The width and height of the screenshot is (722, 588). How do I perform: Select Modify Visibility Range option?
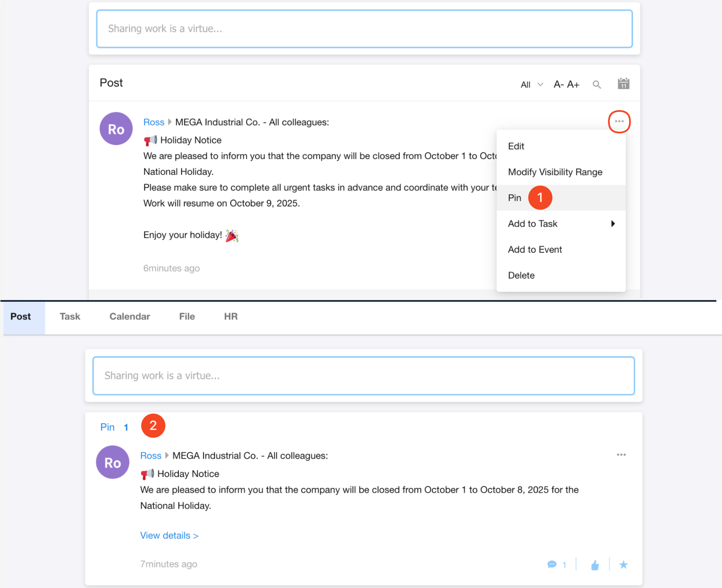pyautogui.click(x=555, y=172)
